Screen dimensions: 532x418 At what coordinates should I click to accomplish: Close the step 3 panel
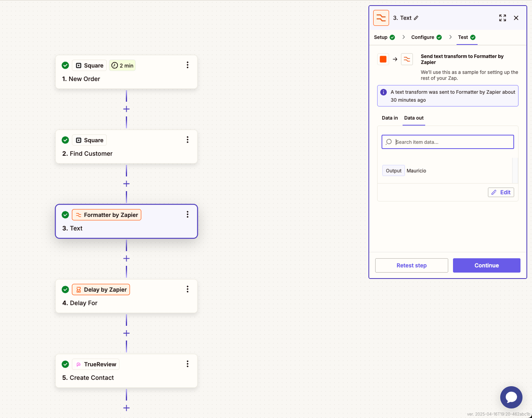click(516, 18)
